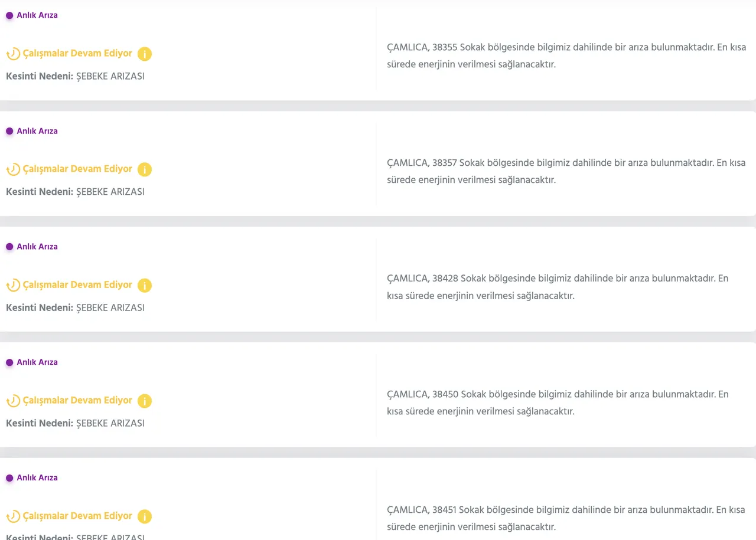Select the "Anlık Arıza" tag on the 38428 Sokak card
Screen dimensions: 756x540
tap(37, 247)
